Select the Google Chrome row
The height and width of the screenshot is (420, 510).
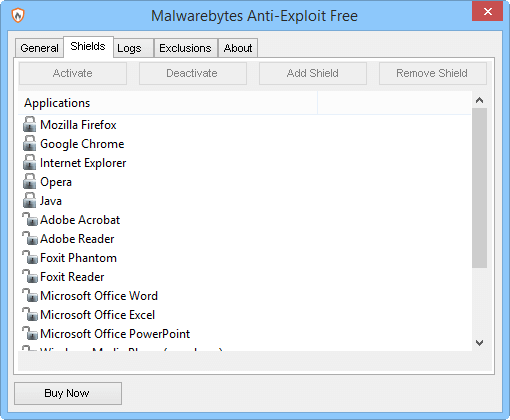tap(245, 144)
